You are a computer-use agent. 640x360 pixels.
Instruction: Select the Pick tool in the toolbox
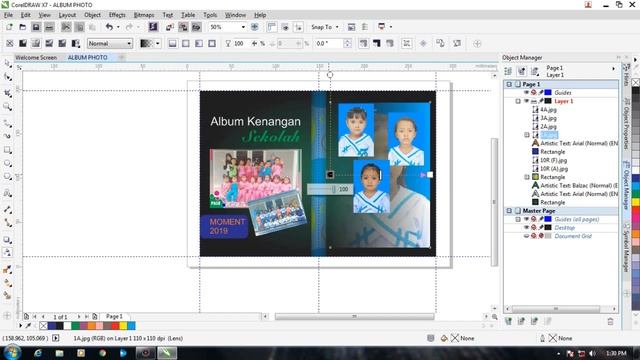pyautogui.click(x=7, y=63)
